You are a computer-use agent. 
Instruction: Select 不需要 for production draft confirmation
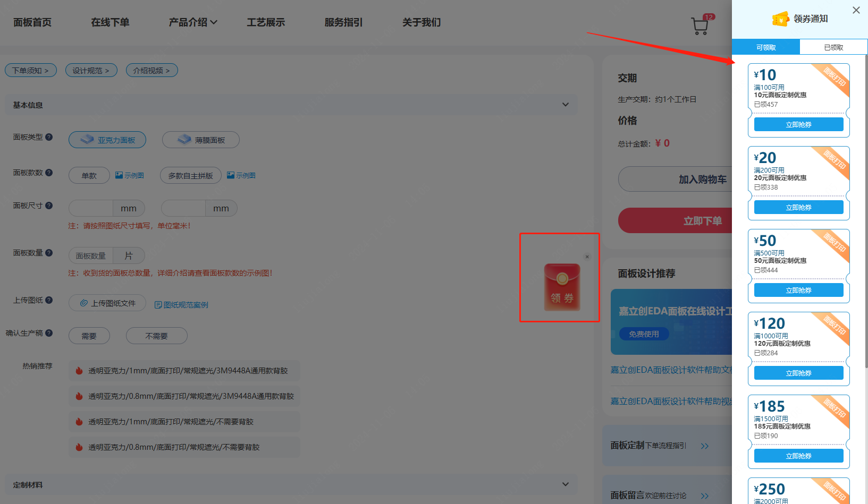(157, 336)
